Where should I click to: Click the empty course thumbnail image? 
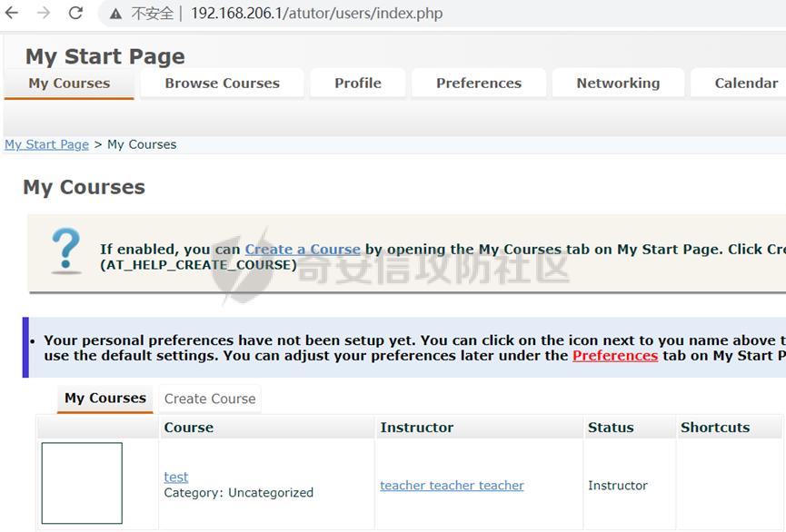click(x=82, y=483)
